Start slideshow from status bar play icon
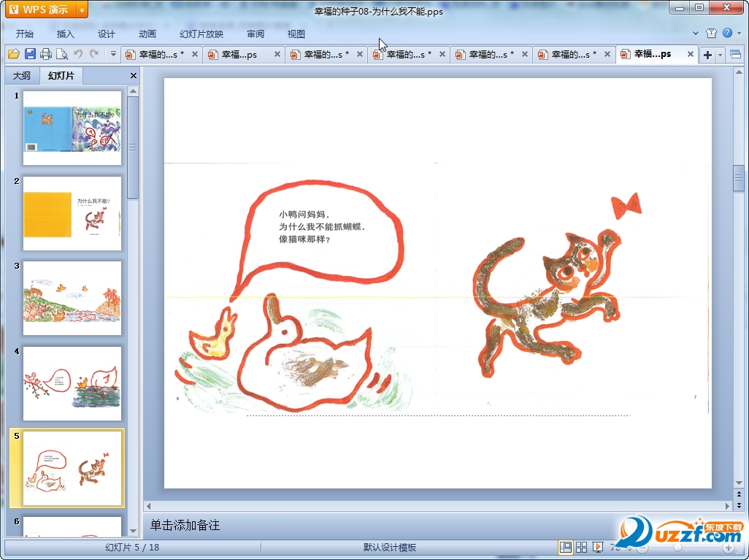This screenshot has height=560, width=749. pos(597,547)
